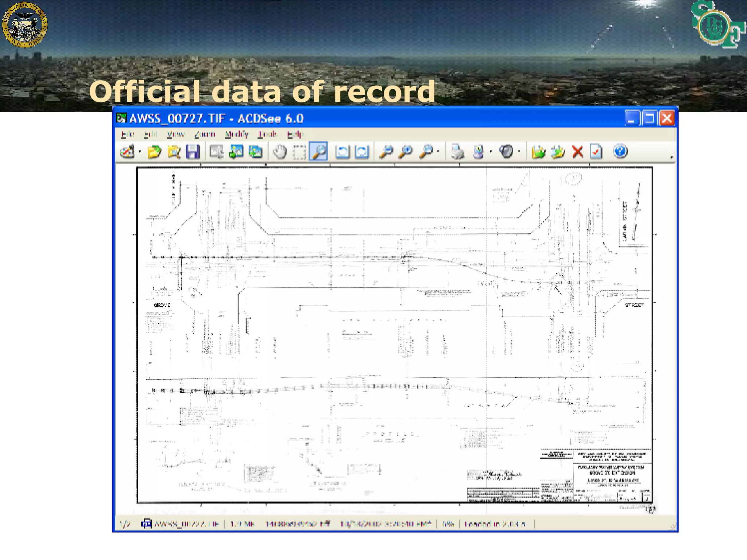This screenshot has width=747, height=560.
Task: Click the dark sphere slideshow icon
Action: point(506,151)
